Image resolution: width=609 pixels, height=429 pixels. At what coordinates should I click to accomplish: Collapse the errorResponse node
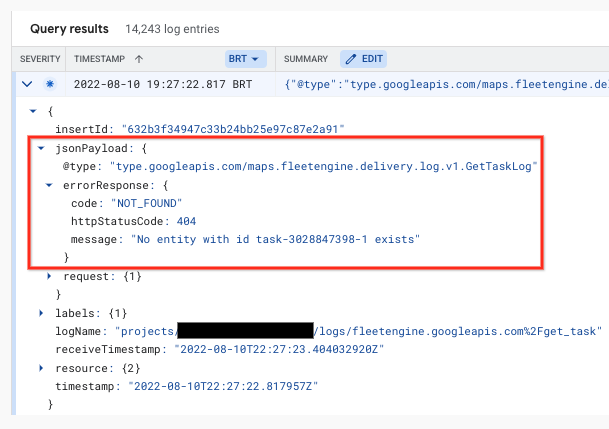click(x=50, y=184)
